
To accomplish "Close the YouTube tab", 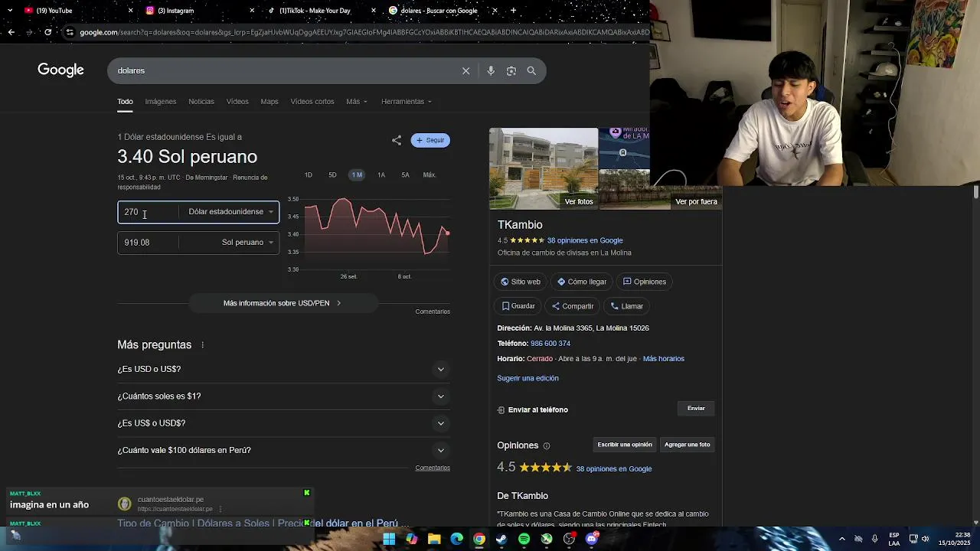I will point(130,11).
